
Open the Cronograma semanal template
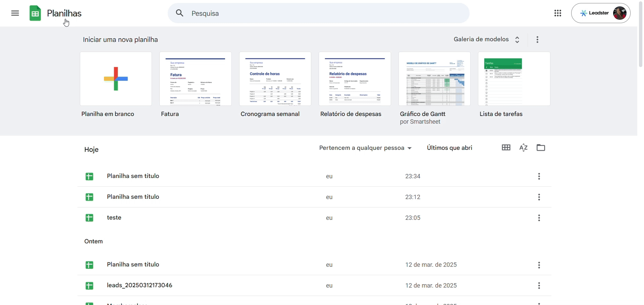point(275,79)
